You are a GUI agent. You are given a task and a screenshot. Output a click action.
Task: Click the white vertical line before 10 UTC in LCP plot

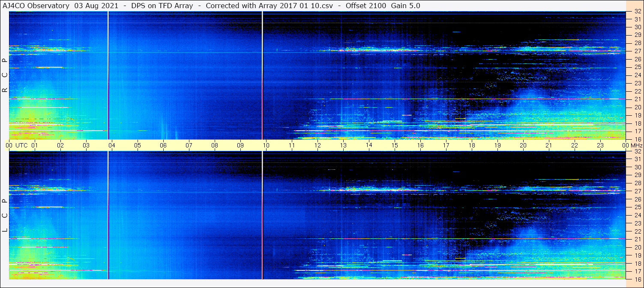(x=262, y=215)
